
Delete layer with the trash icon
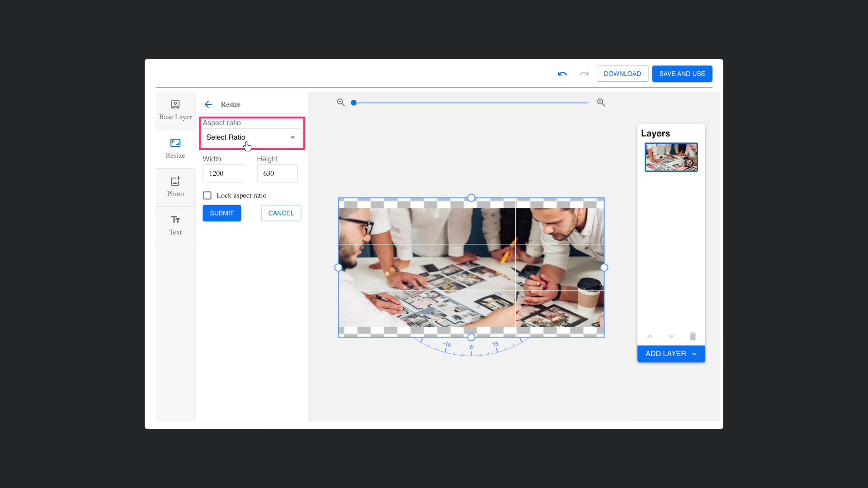coord(693,336)
